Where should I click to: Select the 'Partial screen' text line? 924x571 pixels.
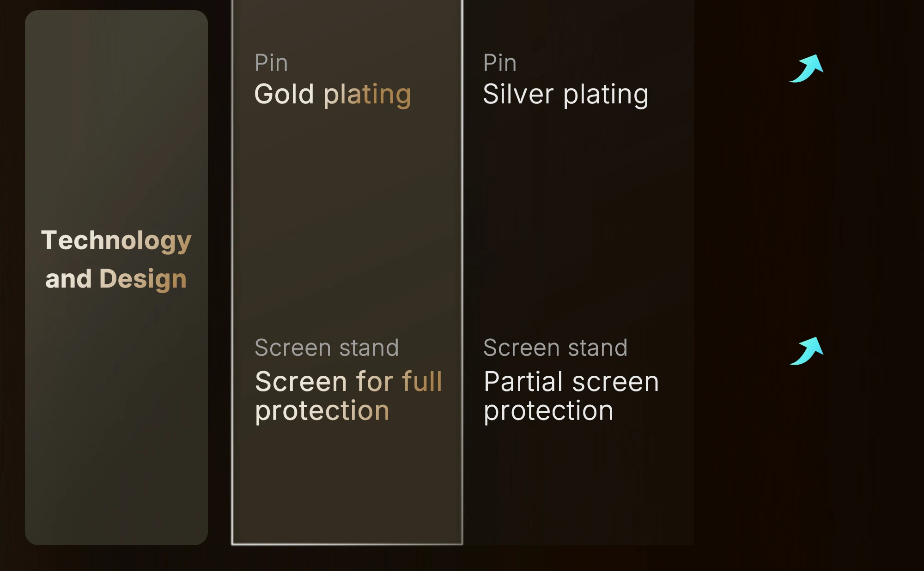(x=571, y=382)
